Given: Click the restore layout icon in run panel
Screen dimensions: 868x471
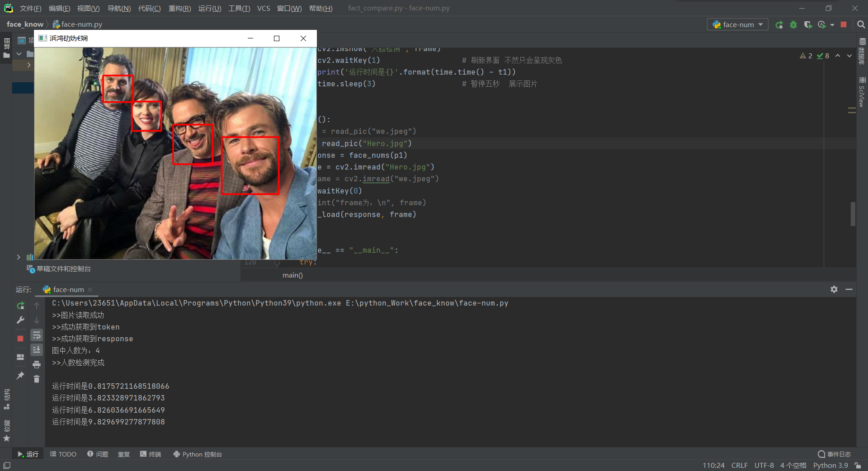Looking at the screenshot, I should click(20, 357).
